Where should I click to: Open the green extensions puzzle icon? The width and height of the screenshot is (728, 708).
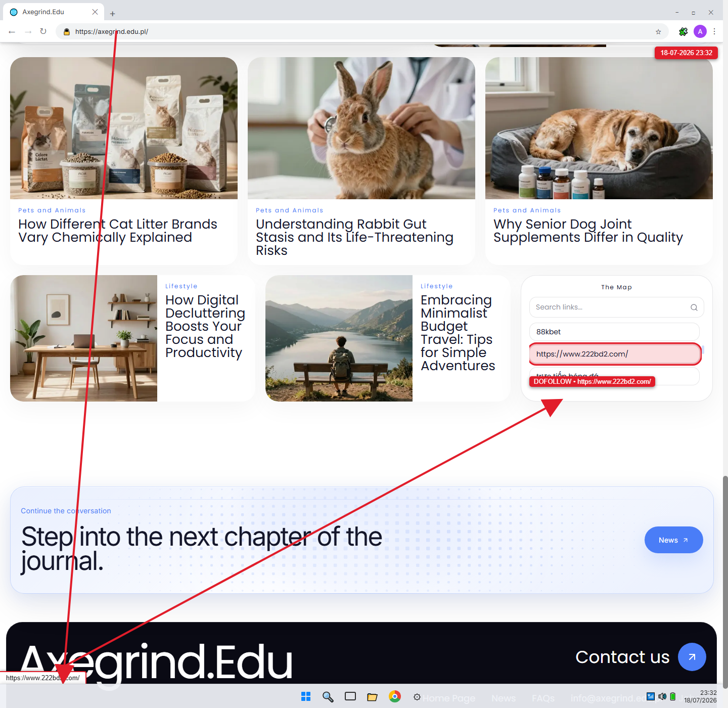point(683,31)
